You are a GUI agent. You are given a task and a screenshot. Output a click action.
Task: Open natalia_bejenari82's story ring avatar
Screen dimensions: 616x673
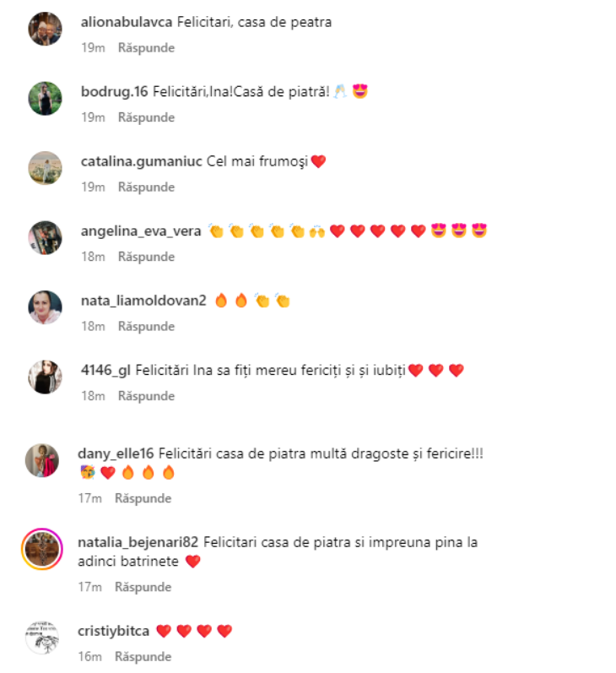[x=42, y=549]
